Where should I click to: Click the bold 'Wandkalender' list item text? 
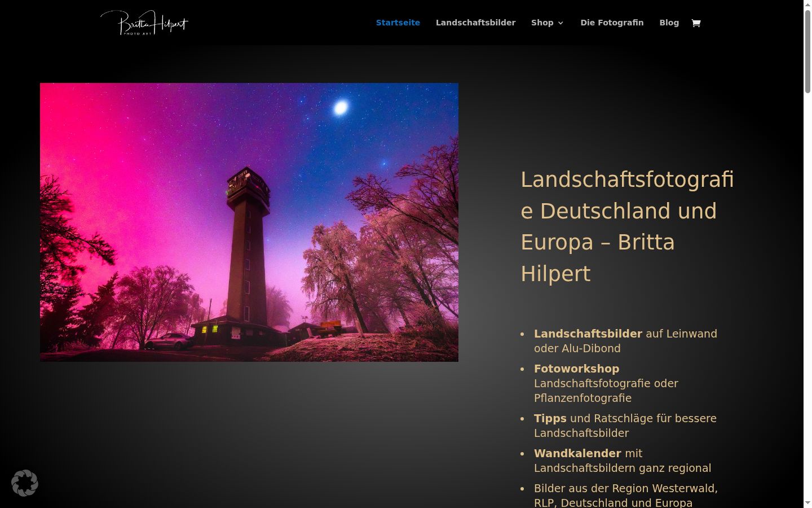[x=577, y=453]
